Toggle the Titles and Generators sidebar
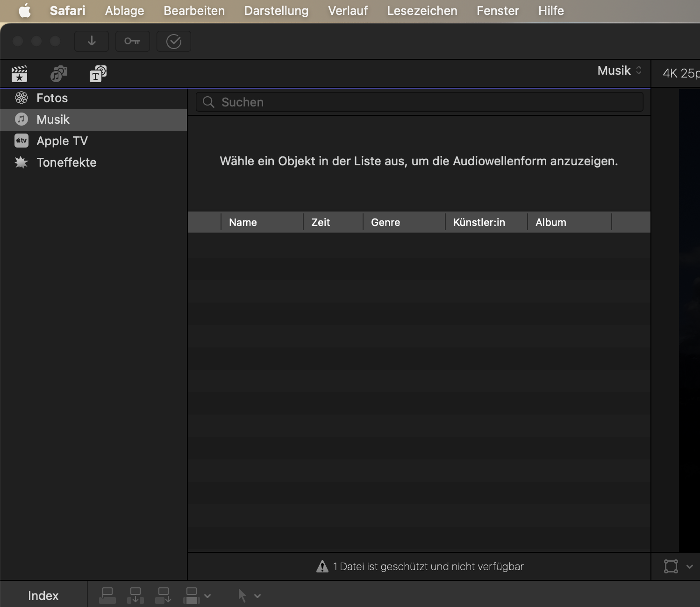 click(98, 74)
